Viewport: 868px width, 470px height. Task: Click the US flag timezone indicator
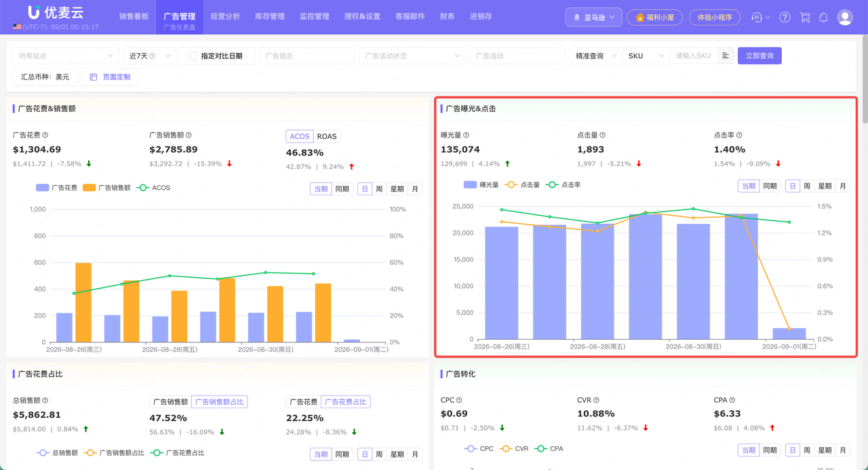[x=17, y=27]
